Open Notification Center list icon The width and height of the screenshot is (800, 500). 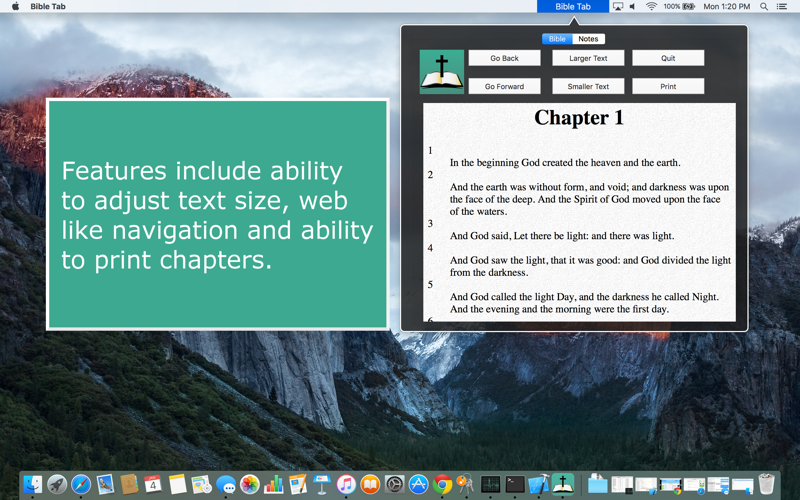[x=781, y=6]
